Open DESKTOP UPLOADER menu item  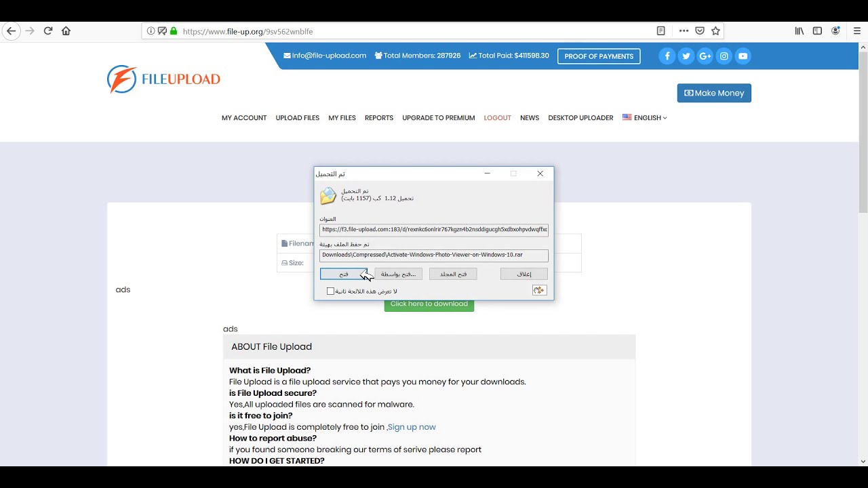[x=580, y=118]
